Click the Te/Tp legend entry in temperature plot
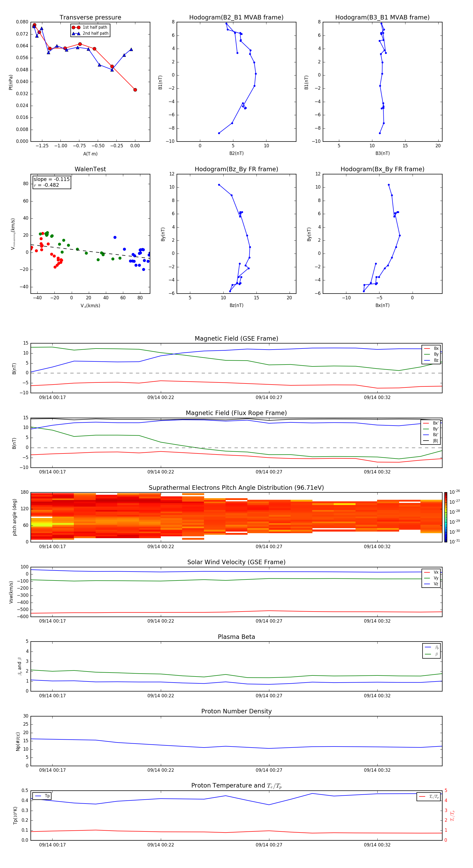This screenshot has width=473, height=868. click(429, 796)
